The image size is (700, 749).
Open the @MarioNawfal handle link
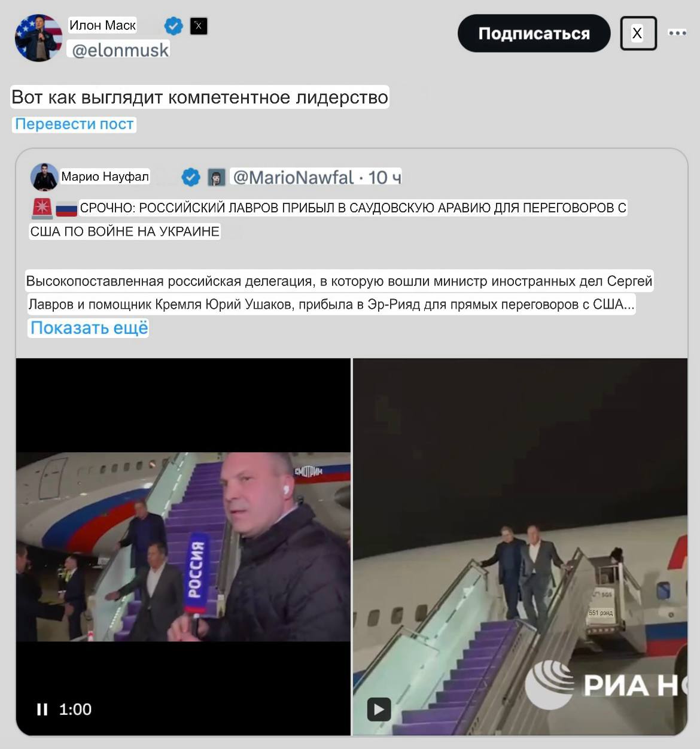pos(293,177)
